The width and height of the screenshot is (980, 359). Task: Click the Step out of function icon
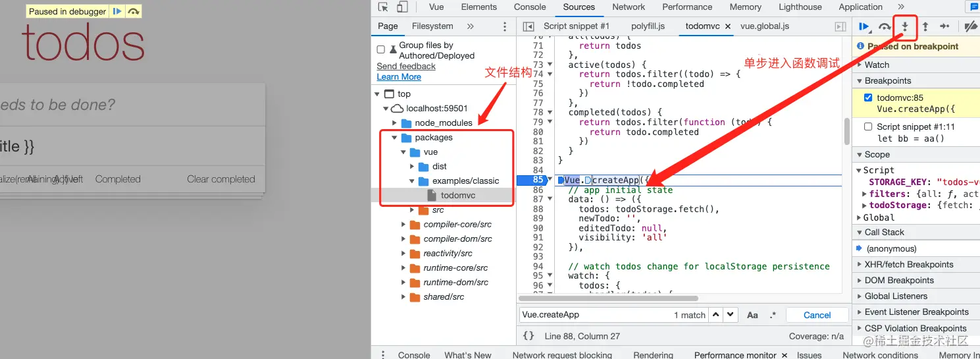click(x=925, y=26)
